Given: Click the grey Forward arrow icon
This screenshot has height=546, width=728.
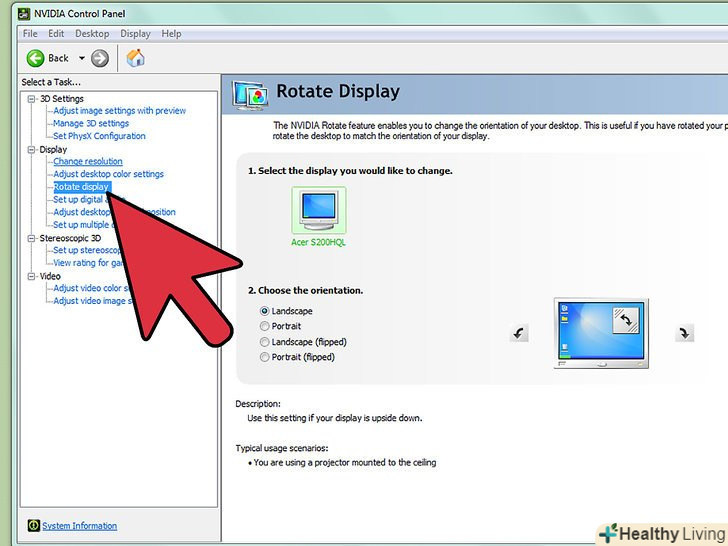Looking at the screenshot, I should [100, 58].
